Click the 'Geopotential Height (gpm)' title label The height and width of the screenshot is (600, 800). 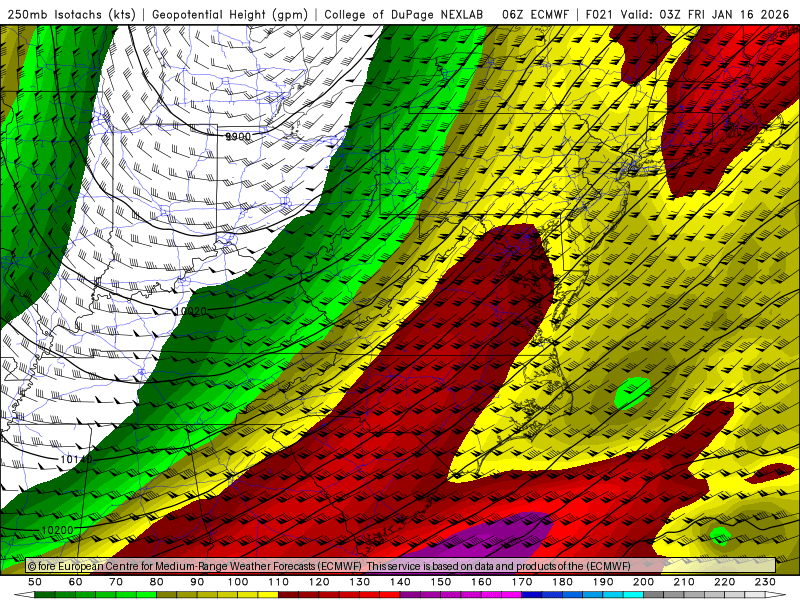[230, 14]
